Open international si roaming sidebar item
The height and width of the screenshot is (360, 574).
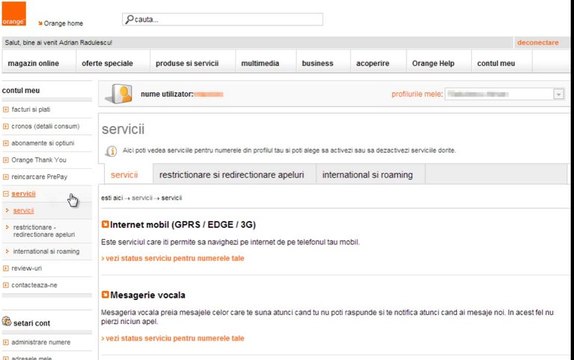coord(46,251)
